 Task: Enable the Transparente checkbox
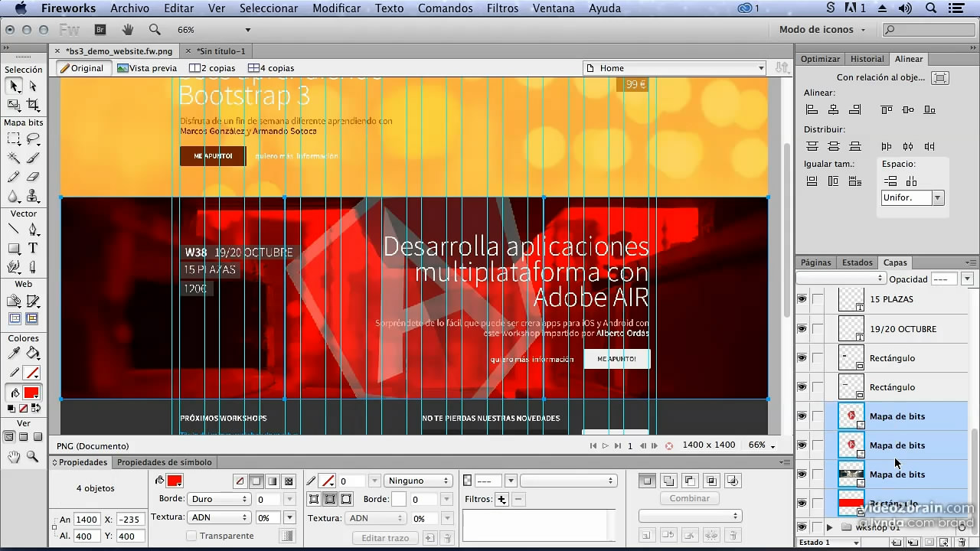tap(191, 536)
